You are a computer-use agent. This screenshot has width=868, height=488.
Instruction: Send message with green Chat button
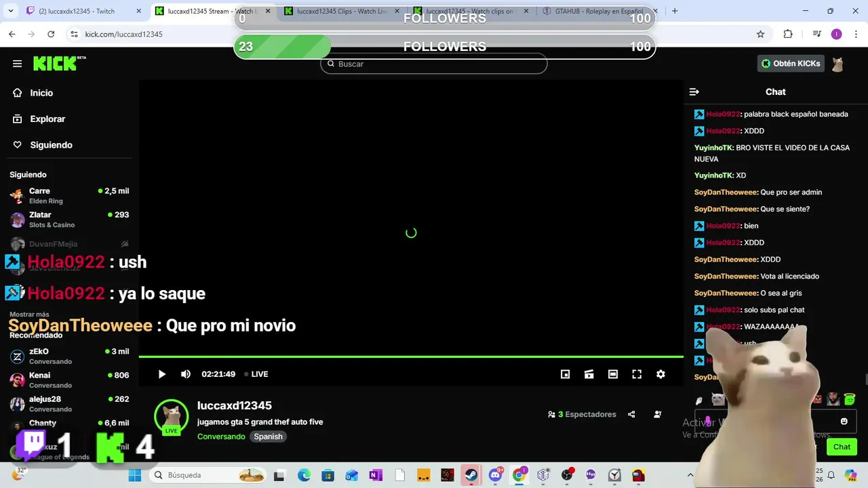click(x=842, y=447)
